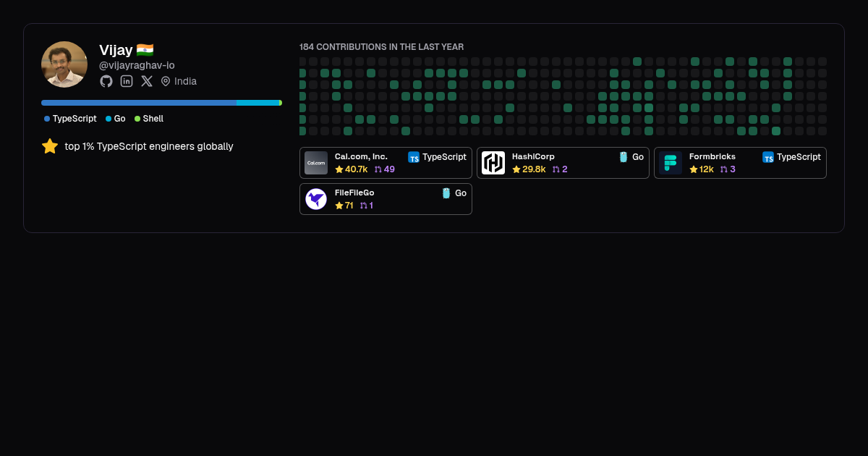Open Vijay's LinkedIn profile icon
The height and width of the screenshot is (456, 868).
pos(127,81)
